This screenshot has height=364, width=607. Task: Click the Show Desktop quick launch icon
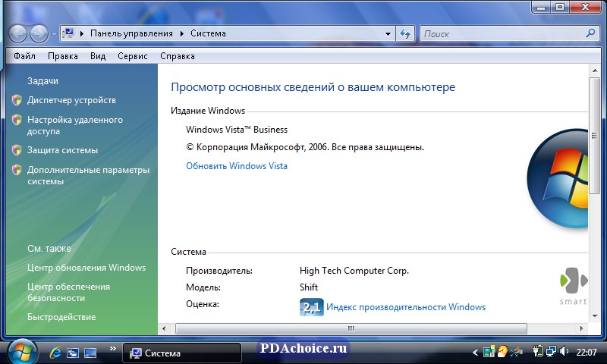[74, 353]
